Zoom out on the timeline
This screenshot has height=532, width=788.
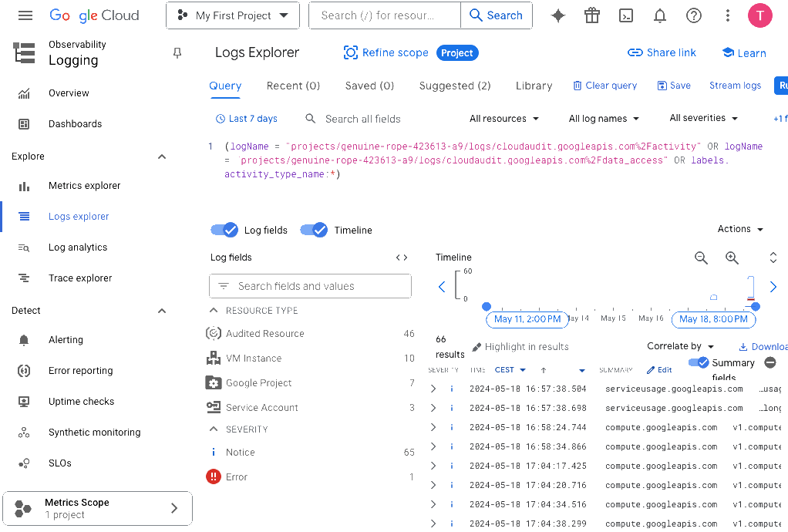[x=701, y=258]
